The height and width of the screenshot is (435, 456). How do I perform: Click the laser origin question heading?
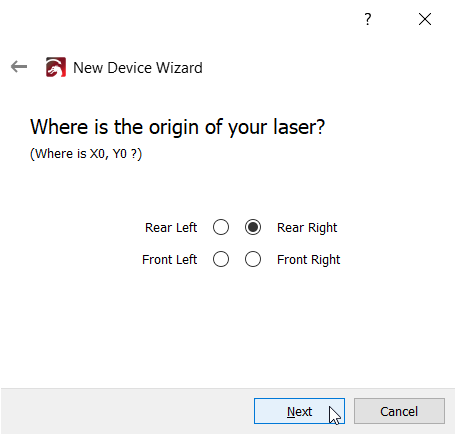(x=177, y=127)
